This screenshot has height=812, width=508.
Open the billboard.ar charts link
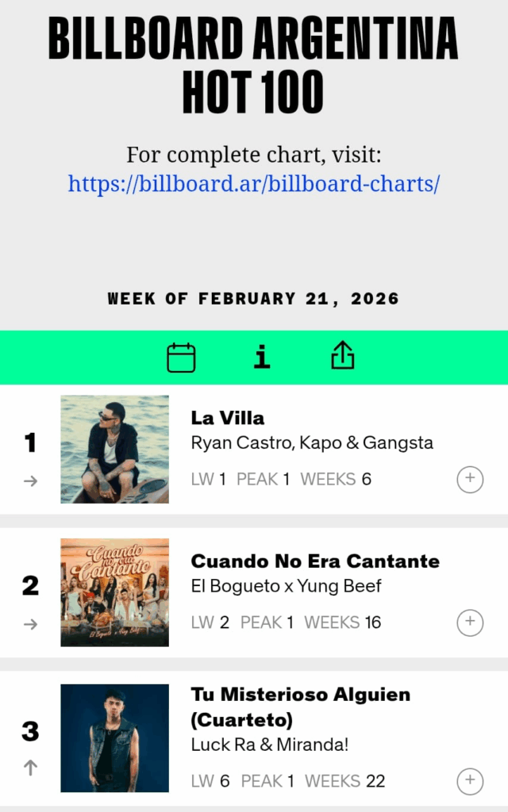[254, 184]
